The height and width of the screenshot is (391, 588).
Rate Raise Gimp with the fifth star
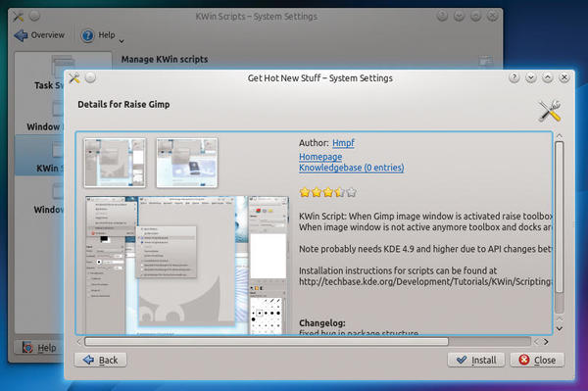(352, 192)
